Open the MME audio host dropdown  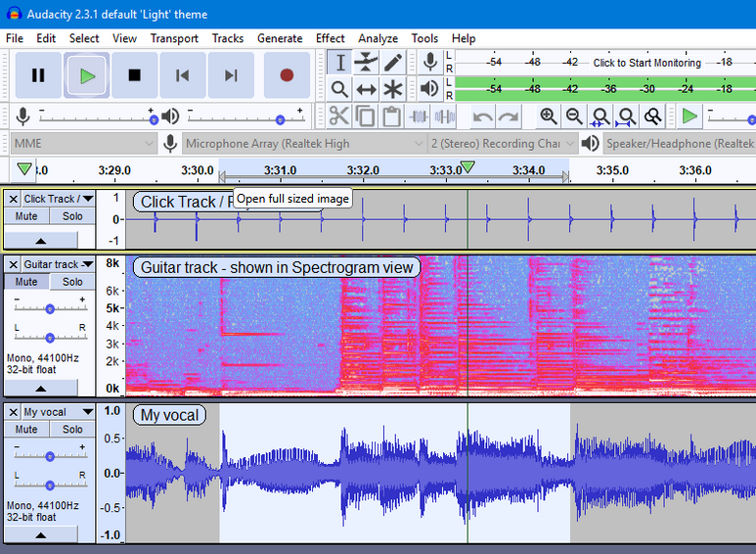(x=84, y=143)
